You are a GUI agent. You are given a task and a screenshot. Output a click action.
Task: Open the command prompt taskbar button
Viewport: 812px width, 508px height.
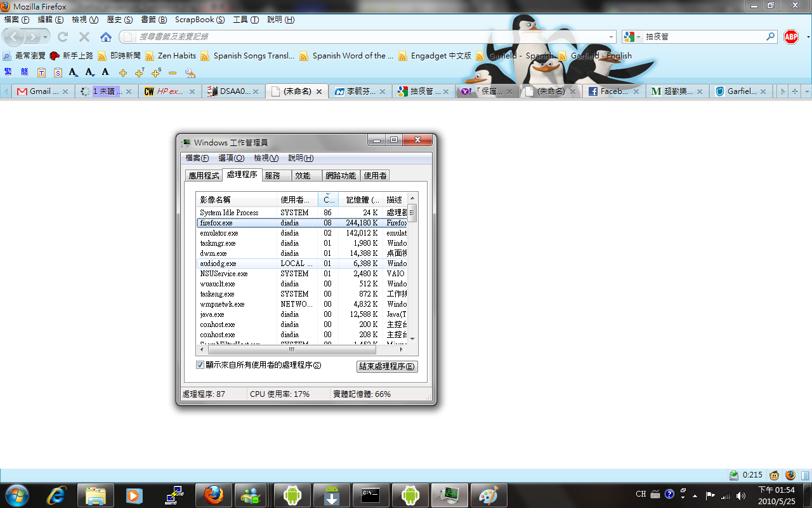point(371,495)
